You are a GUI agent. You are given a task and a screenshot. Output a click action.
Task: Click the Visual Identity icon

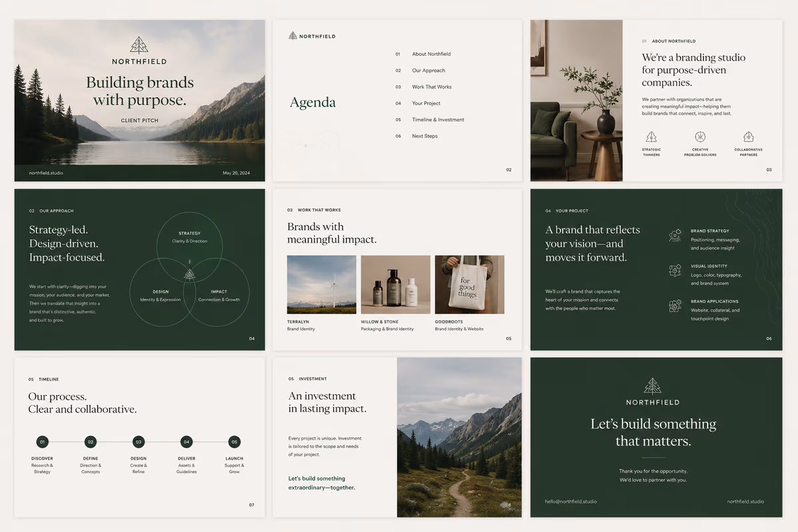[675, 271]
